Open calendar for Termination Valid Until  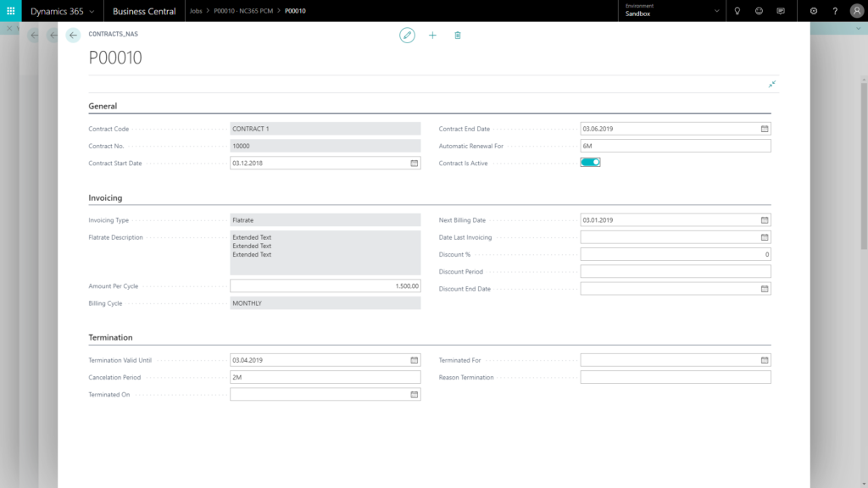[x=414, y=360]
